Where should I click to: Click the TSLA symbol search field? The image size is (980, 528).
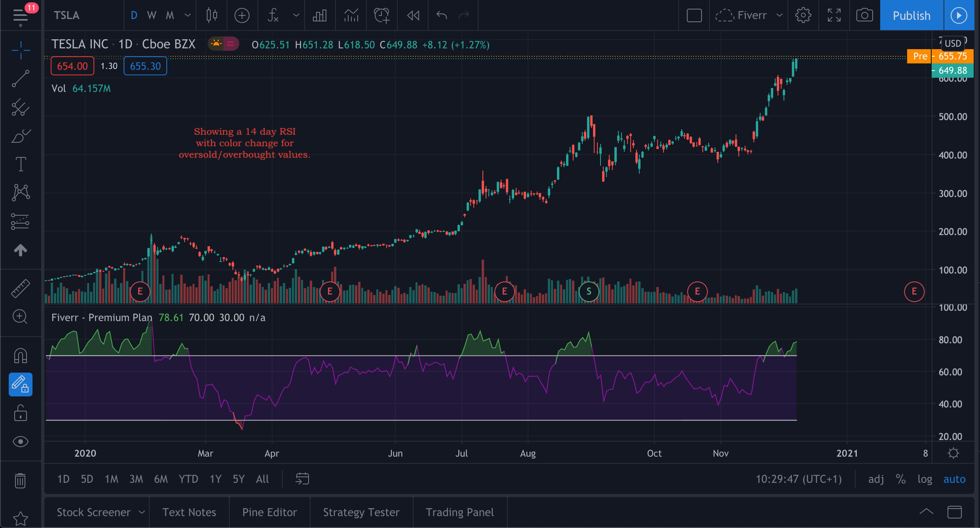tap(84, 15)
